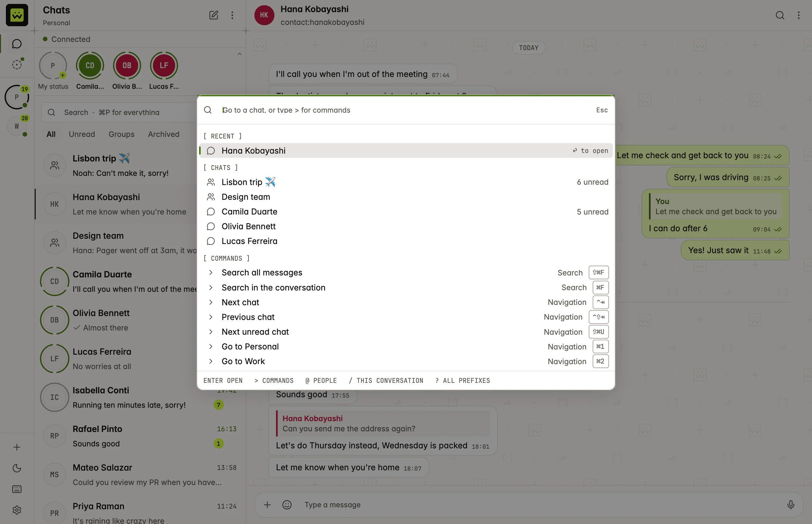812x524 pixels.
Task: Click the / THIS CONVERSATION prefix hint
Action: [x=386, y=381]
